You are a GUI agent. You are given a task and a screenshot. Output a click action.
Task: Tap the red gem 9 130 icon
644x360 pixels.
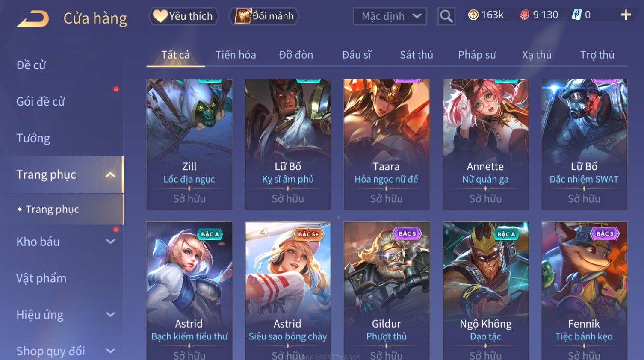pyautogui.click(x=524, y=15)
